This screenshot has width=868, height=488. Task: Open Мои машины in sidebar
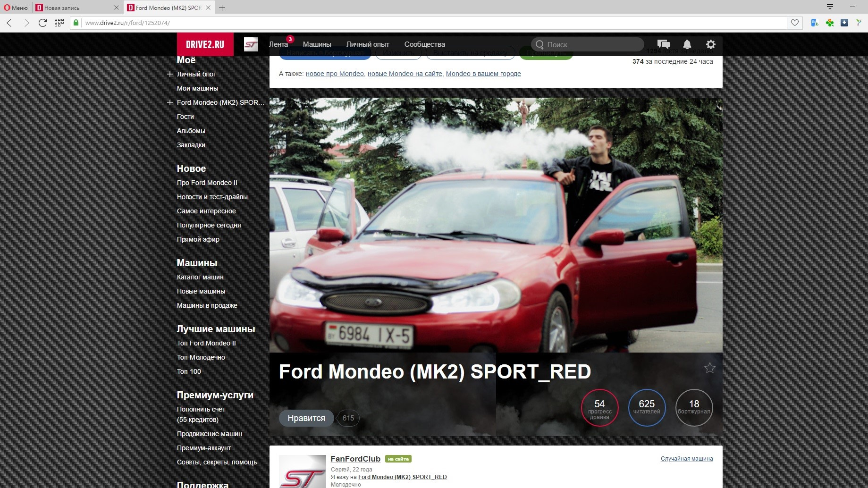[x=197, y=88]
